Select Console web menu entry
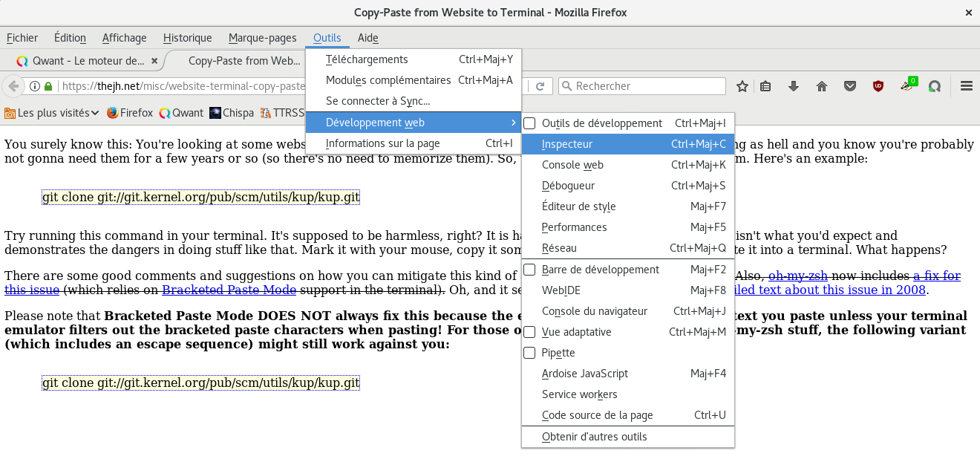The height and width of the screenshot is (459, 980). click(x=572, y=165)
